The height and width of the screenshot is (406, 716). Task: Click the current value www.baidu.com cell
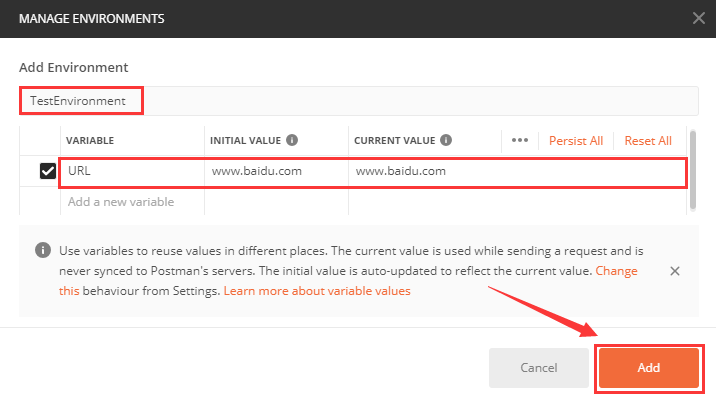point(517,171)
